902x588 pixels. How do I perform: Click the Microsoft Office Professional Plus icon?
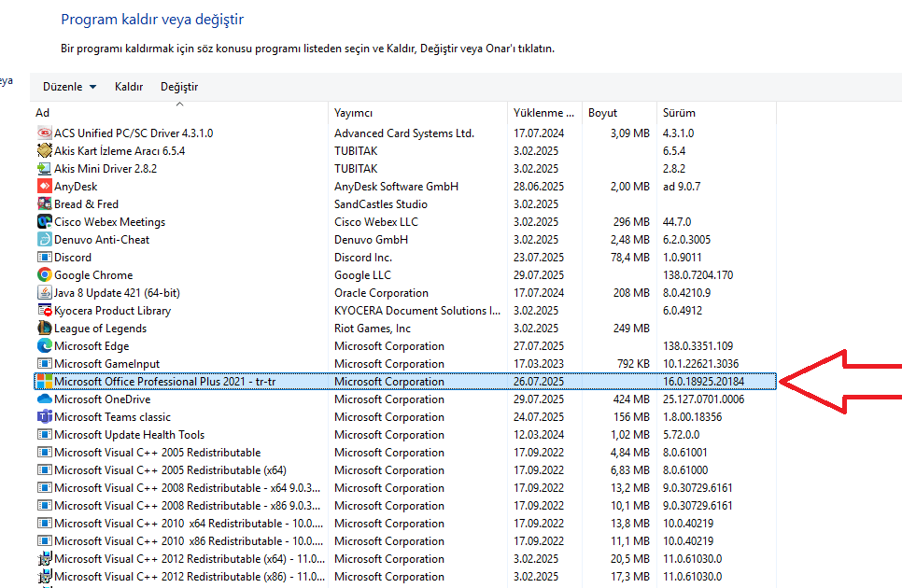click(44, 381)
